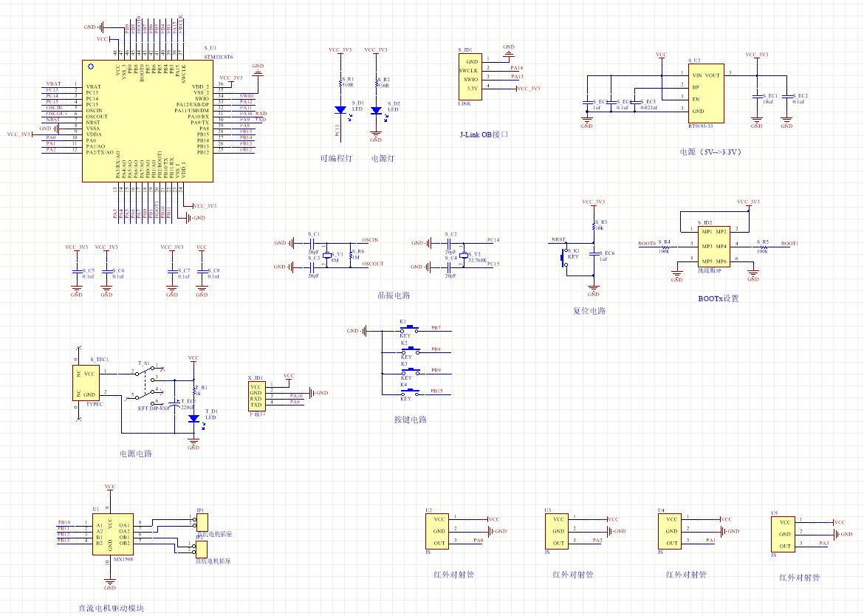This screenshot has height=616, width=864.
Task: Select the S_K1 reset push button
Action: pos(563,258)
